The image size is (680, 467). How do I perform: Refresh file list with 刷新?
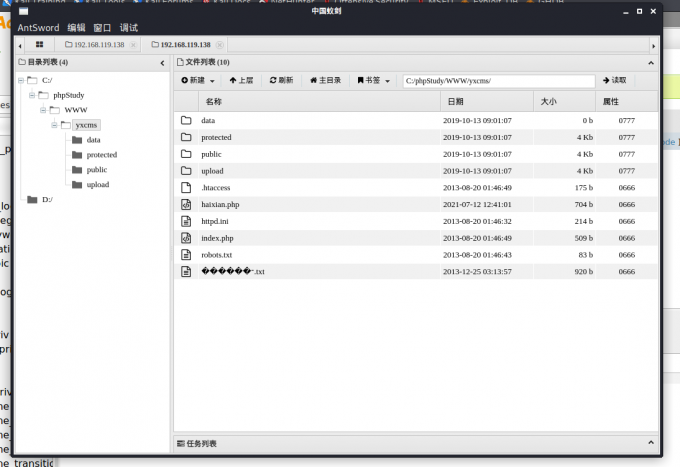click(281, 80)
